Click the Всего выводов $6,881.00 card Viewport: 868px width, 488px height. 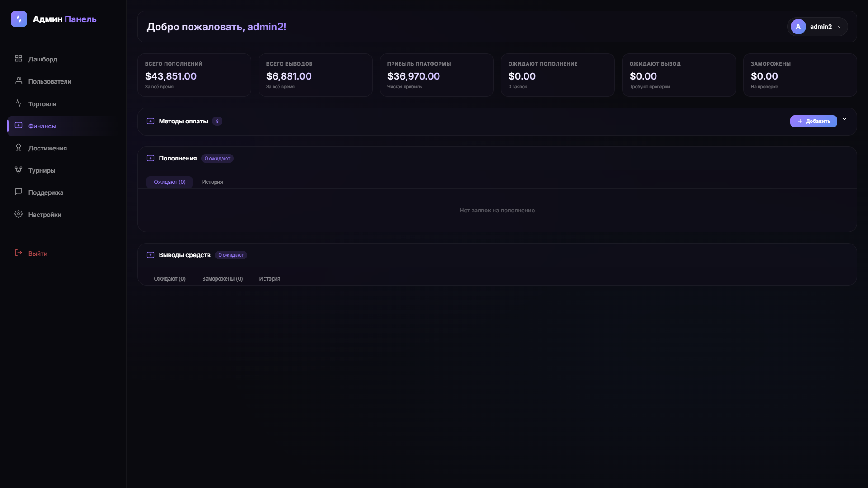(x=316, y=75)
